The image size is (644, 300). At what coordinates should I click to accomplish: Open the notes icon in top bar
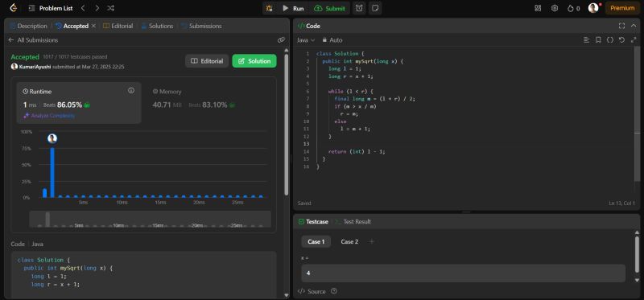pyautogui.click(x=374, y=8)
